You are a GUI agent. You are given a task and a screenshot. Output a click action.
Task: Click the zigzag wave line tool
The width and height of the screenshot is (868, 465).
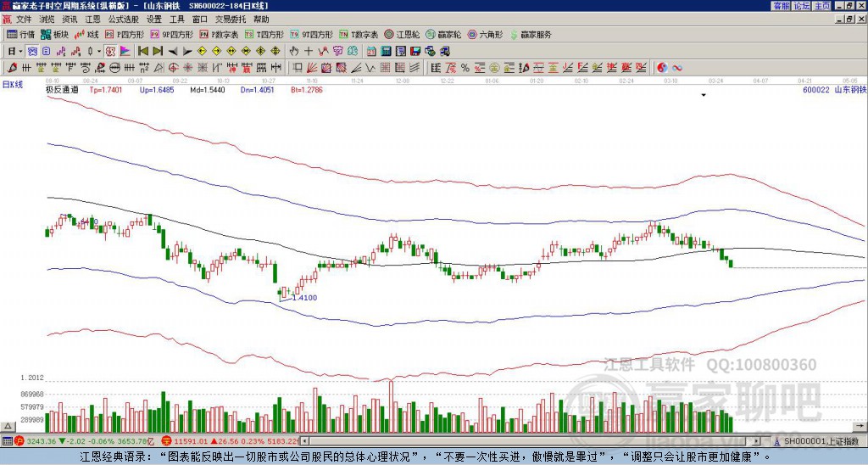[370, 68]
